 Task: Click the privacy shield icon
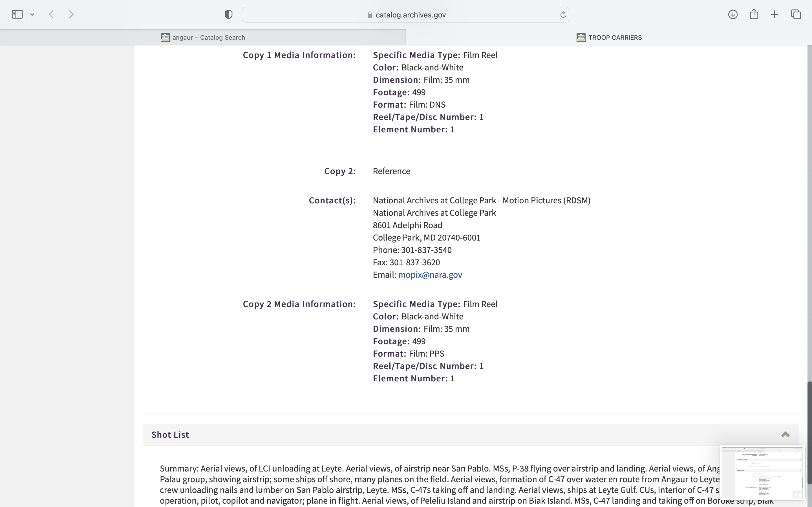[x=228, y=14]
